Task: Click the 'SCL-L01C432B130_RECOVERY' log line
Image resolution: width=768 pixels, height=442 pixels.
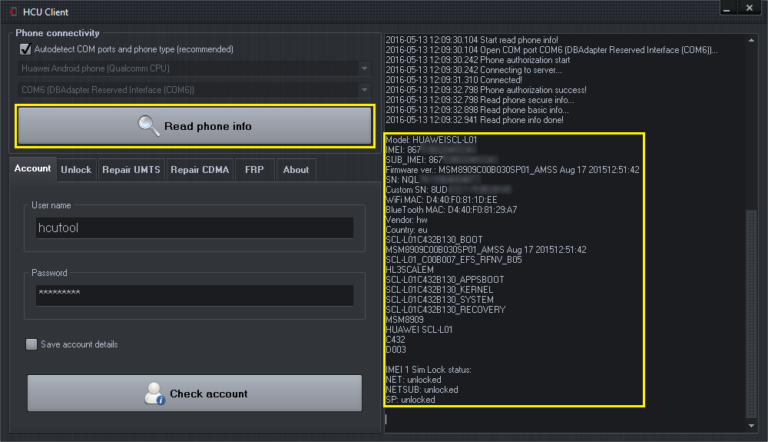Action: pos(446,310)
